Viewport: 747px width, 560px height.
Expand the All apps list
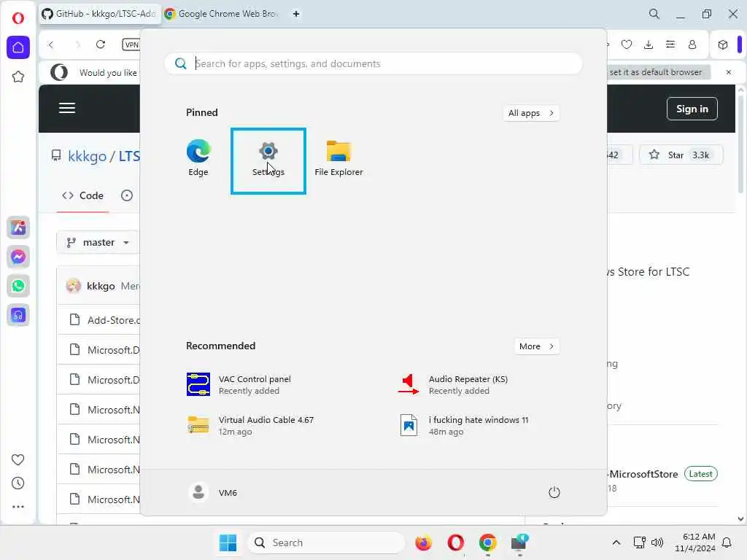[531, 113]
